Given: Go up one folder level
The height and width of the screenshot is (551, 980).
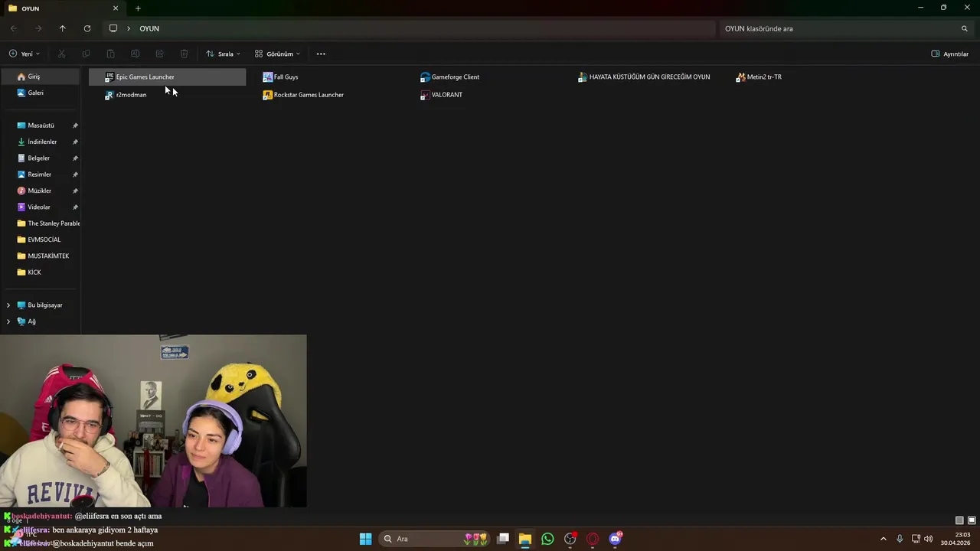Looking at the screenshot, I should pyautogui.click(x=63, y=28).
